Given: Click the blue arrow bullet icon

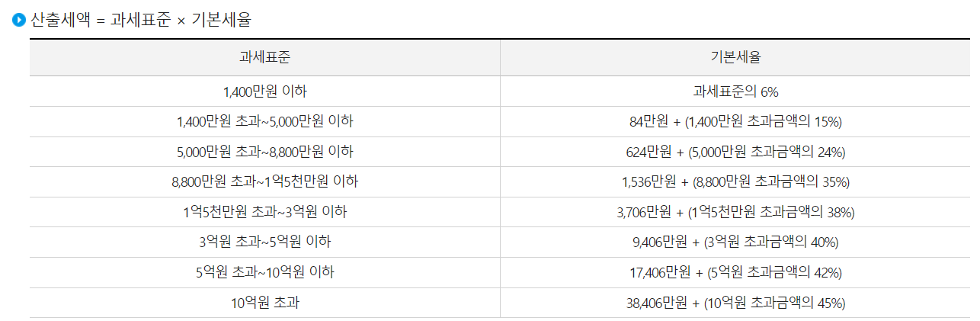Looking at the screenshot, I should click(20, 21).
